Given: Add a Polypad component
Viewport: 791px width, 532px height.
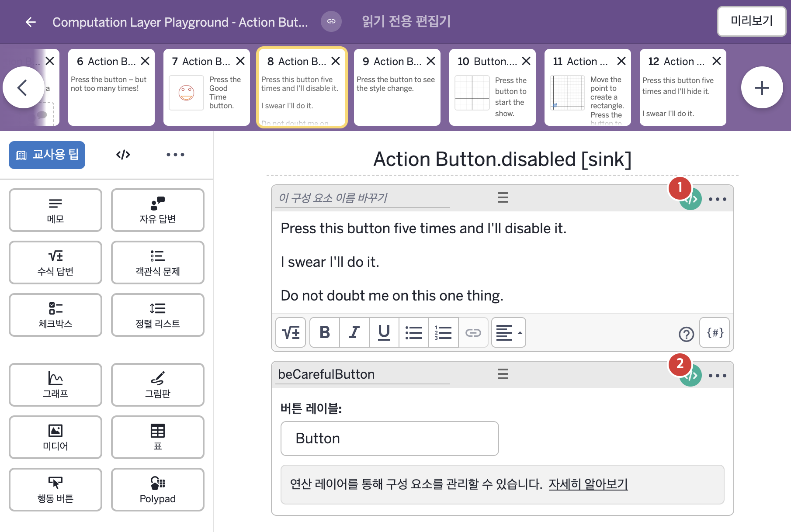Looking at the screenshot, I should [x=158, y=490].
